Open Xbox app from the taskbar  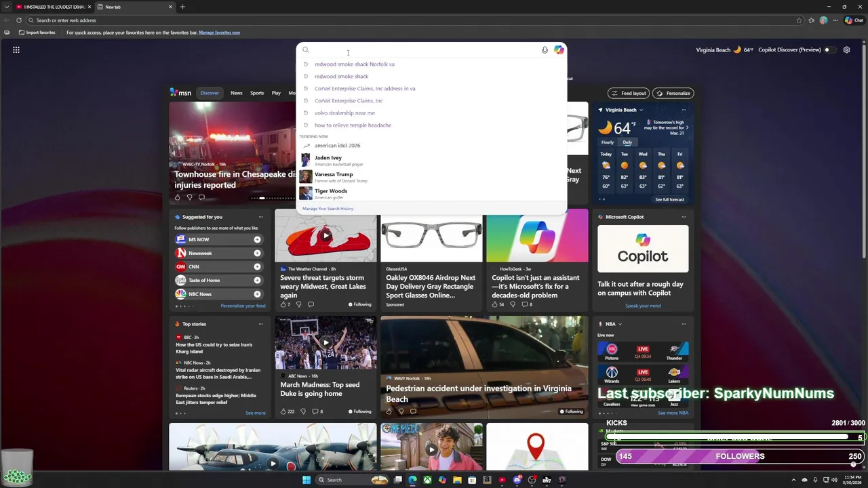tap(428, 480)
